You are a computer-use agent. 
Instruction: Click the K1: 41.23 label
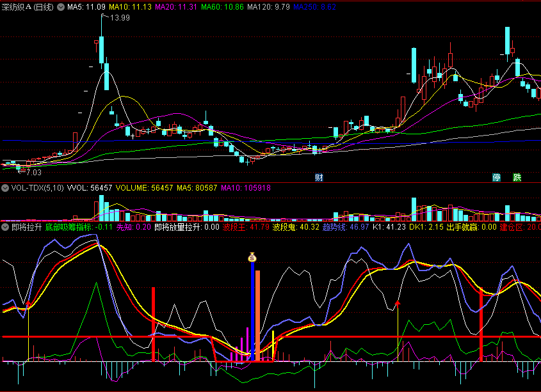389,227
